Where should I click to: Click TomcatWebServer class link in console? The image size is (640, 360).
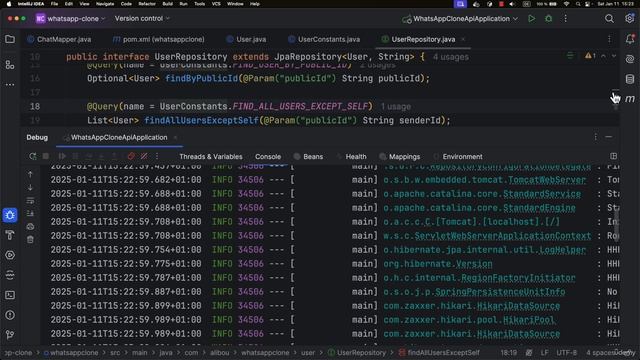click(547, 180)
